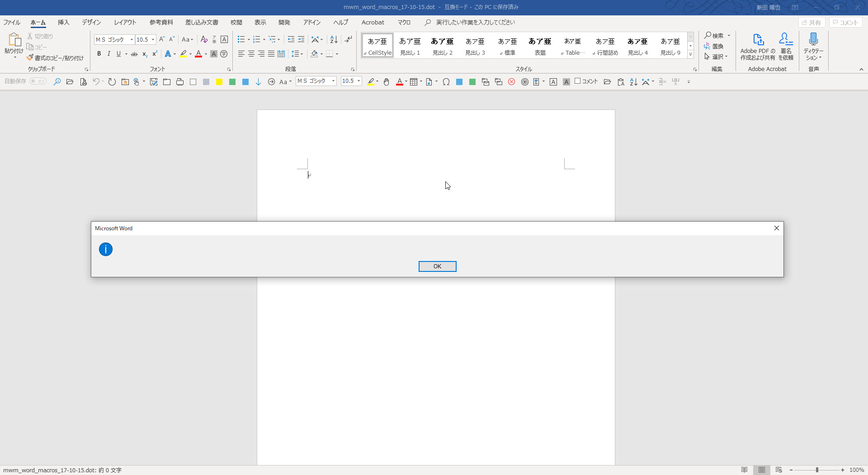Image resolution: width=868 pixels, height=475 pixels.
Task: Decrease indent in paragraph group
Action: click(291, 39)
